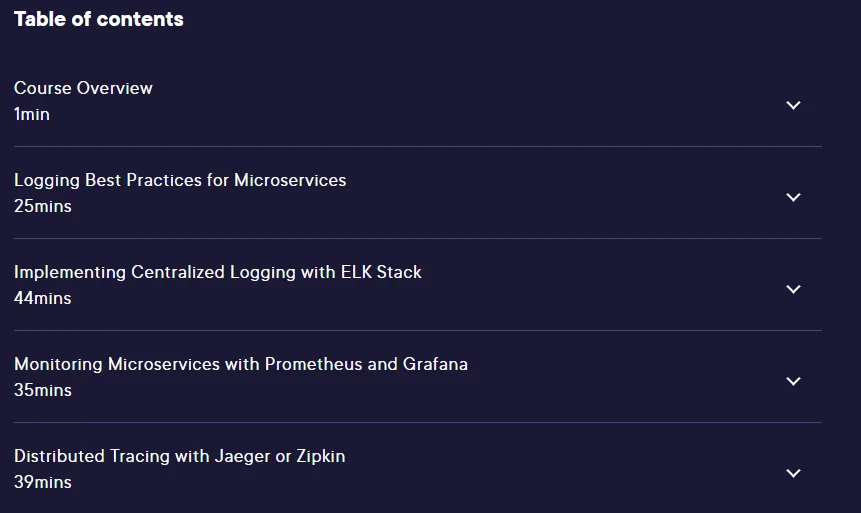Open Logging Best Practices for Microservices title
Viewport: 861px width, 513px height.
[180, 180]
